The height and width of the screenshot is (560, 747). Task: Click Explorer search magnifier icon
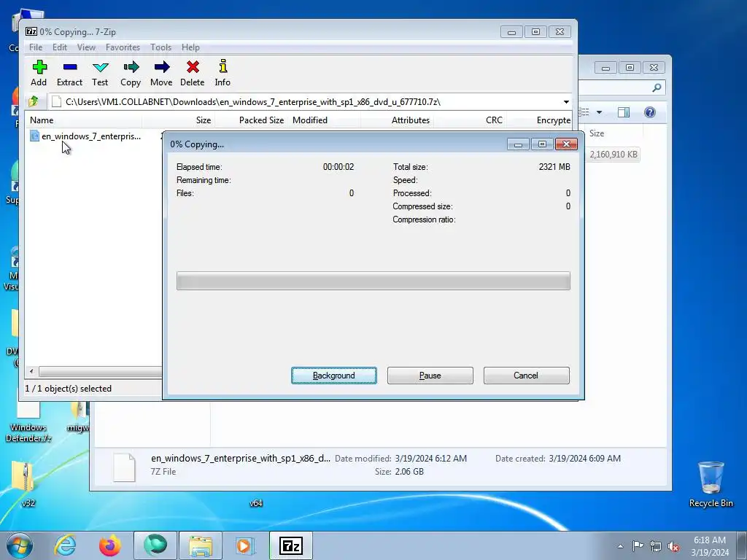pyautogui.click(x=657, y=87)
